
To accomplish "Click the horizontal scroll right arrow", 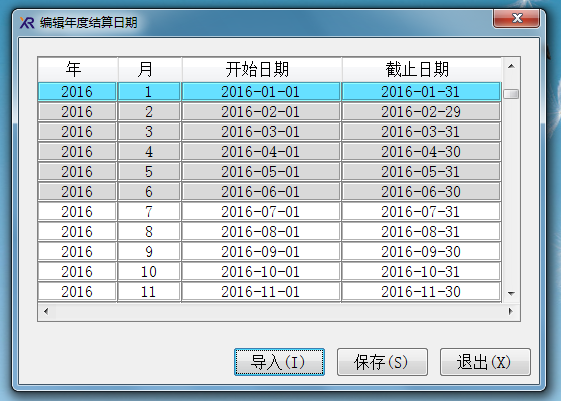I will tap(511, 311).
